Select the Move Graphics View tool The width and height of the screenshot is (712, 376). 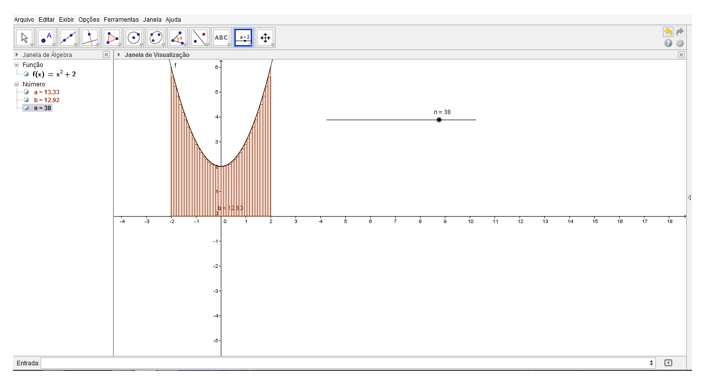click(265, 38)
